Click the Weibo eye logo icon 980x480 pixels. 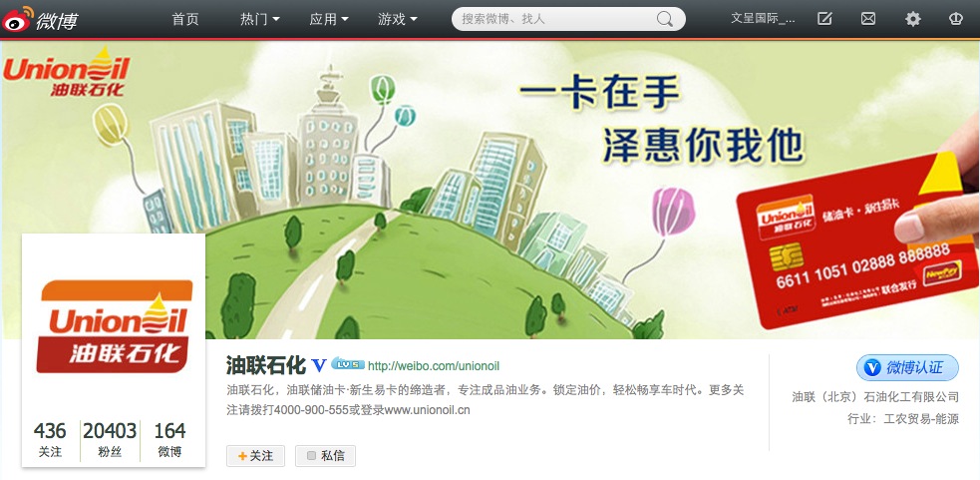[18, 19]
